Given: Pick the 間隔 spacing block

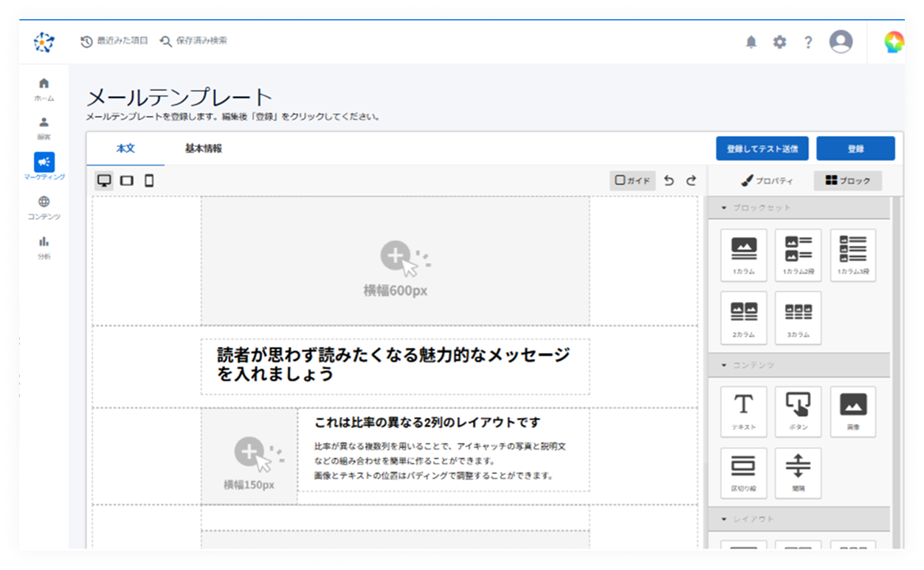Looking at the screenshot, I should coord(798,473).
